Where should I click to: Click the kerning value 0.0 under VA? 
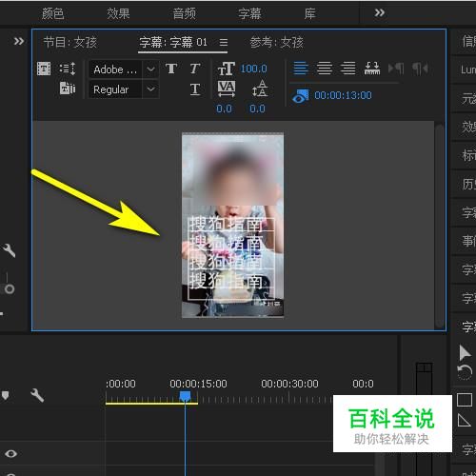(224, 109)
